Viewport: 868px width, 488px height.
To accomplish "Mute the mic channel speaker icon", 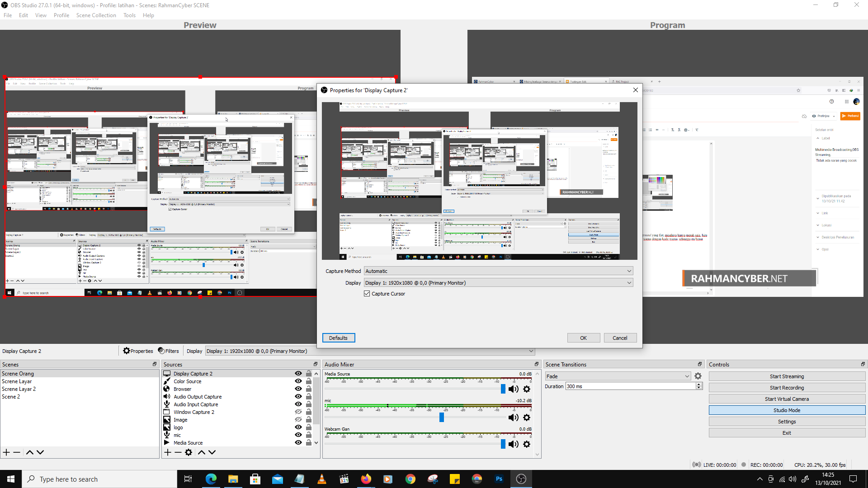I will (x=514, y=417).
